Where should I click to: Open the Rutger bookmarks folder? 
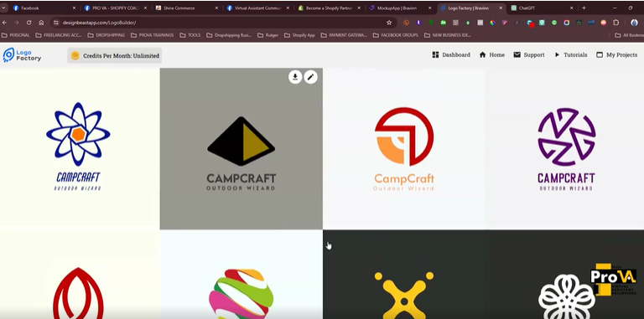(x=267, y=35)
